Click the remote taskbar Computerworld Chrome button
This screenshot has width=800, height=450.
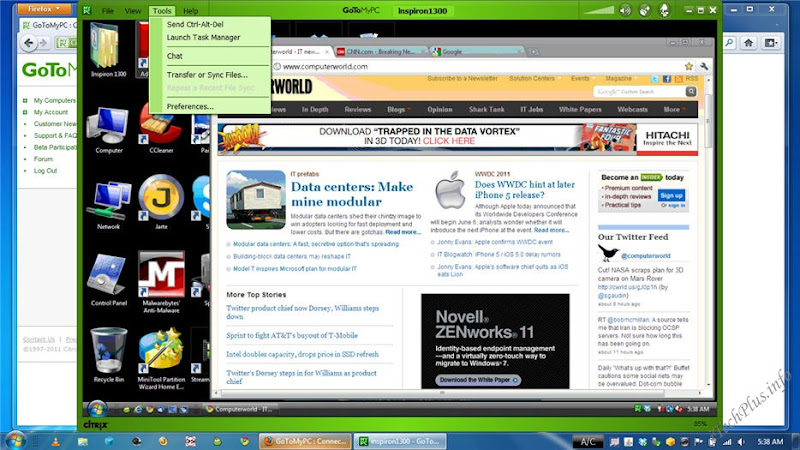tap(239, 409)
